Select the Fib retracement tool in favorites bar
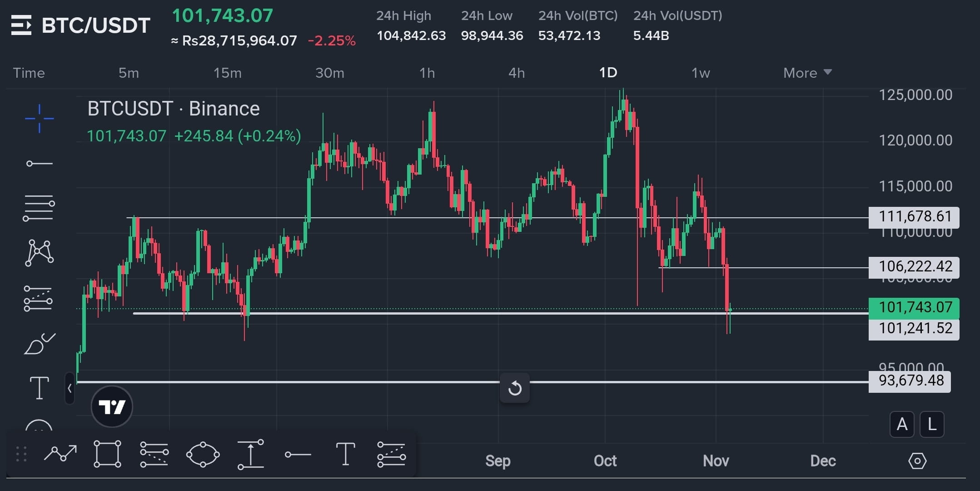Viewport: 980px width, 491px height. (154, 454)
